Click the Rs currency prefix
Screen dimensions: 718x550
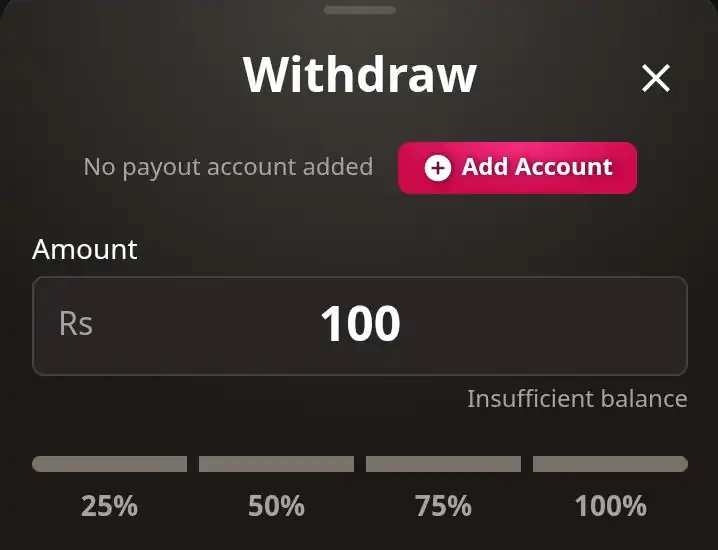click(x=76, y=324)
